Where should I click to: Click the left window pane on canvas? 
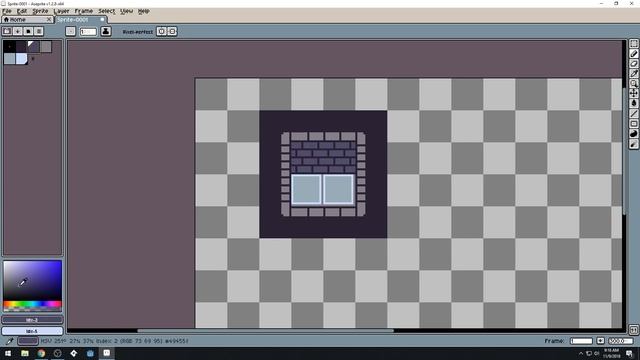306,190
